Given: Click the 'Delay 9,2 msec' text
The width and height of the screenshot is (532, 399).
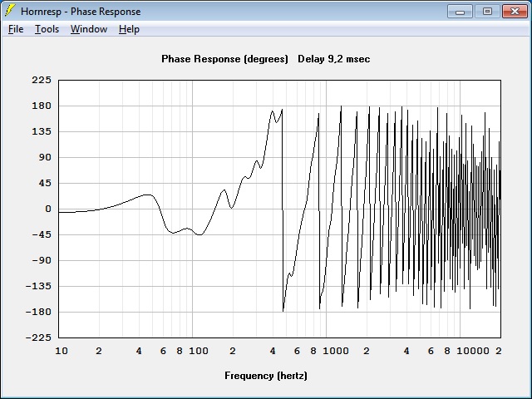Looking at the screenshot, I should pos(334,59).
